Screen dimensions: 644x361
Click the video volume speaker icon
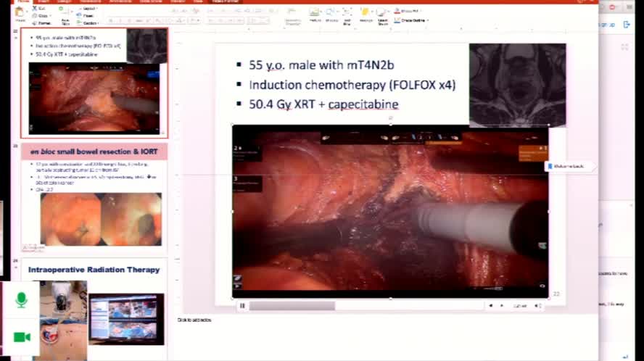click(x=537, y=306)
